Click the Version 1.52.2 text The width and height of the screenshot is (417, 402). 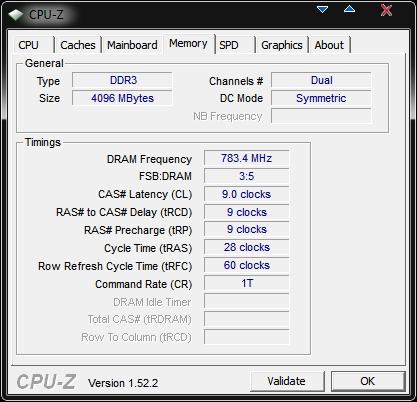[123, 383]
